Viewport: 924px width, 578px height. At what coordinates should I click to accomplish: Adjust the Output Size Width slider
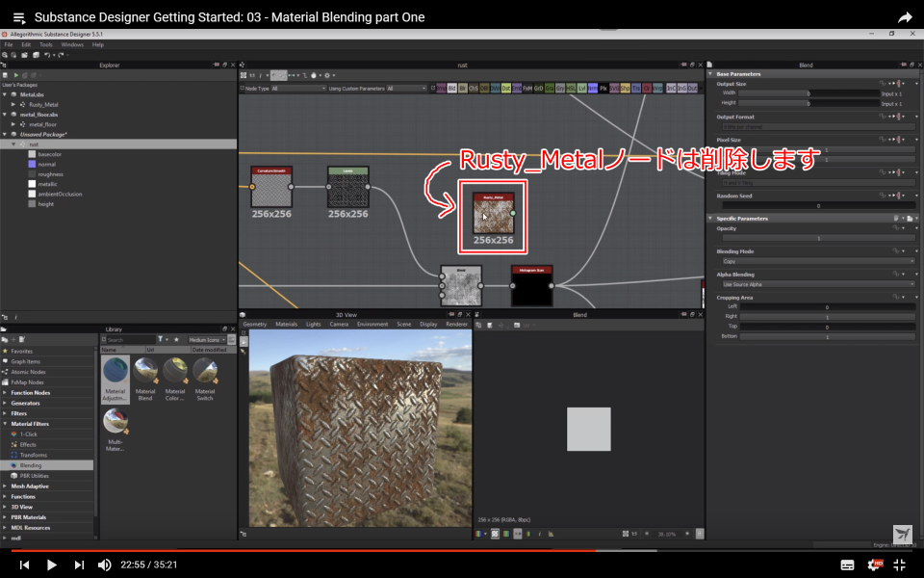(x=808, y=93)
